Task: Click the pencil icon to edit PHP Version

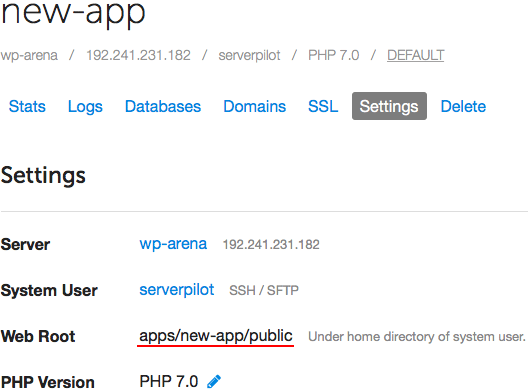Action: pyautogui.click(x=214, y=382)
